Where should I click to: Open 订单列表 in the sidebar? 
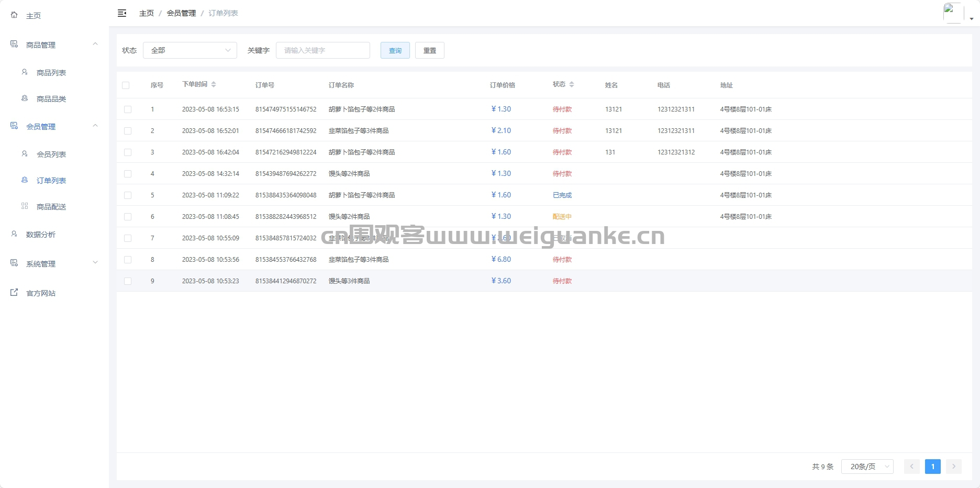pos(51,181)
